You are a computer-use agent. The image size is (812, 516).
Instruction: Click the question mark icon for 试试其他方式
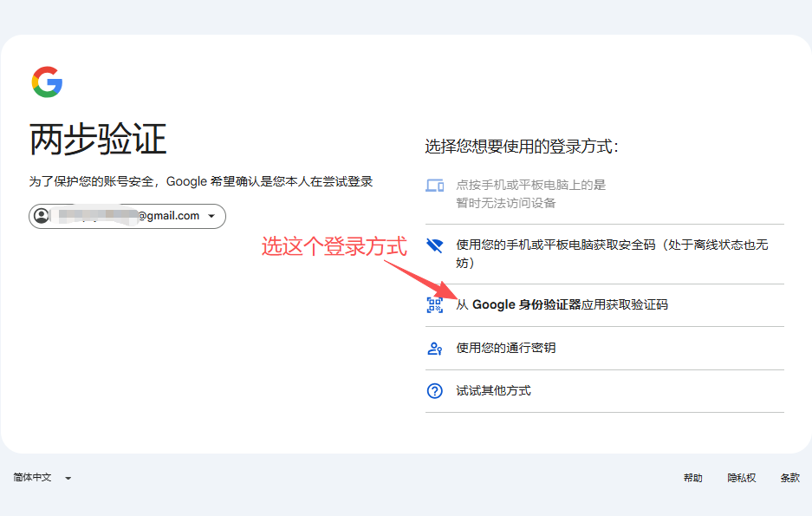tap(434, 390)
